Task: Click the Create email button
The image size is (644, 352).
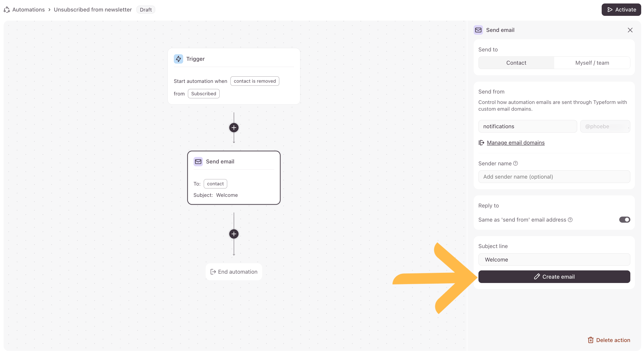Action: [554, 277]
